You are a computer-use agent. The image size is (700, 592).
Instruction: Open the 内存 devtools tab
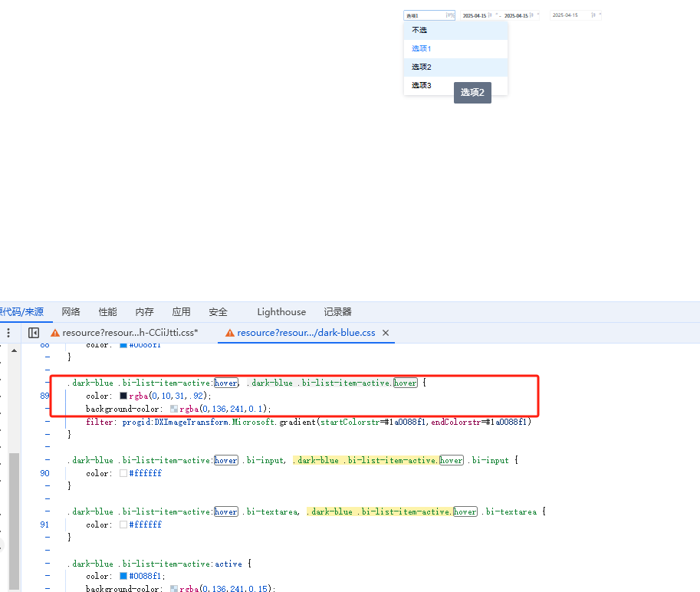[x=145, y=311]
